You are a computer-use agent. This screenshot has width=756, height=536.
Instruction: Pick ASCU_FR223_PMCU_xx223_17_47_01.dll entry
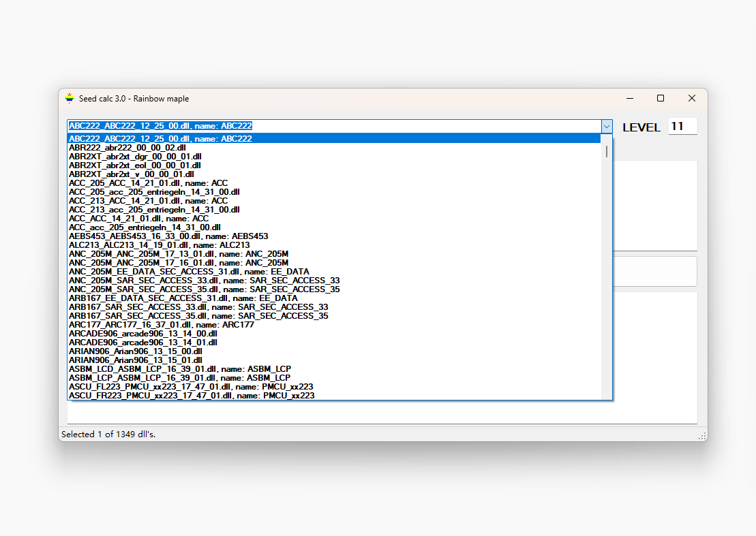tap(192, 395)
